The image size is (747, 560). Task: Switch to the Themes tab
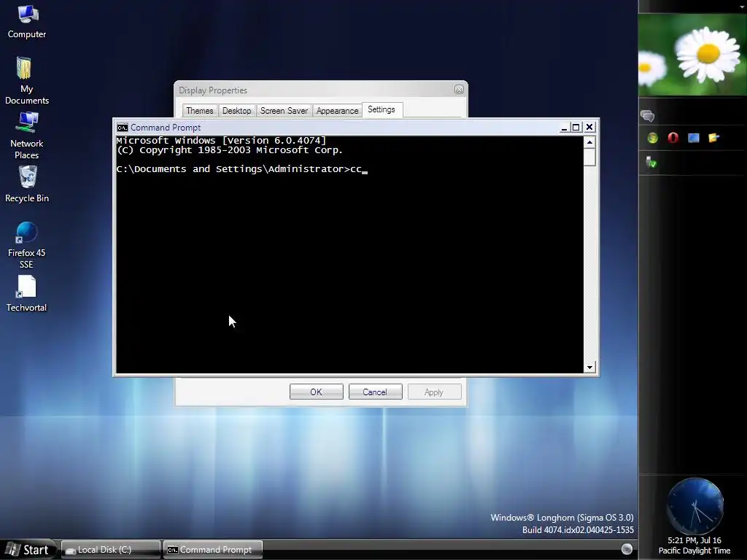pos(200,111)
